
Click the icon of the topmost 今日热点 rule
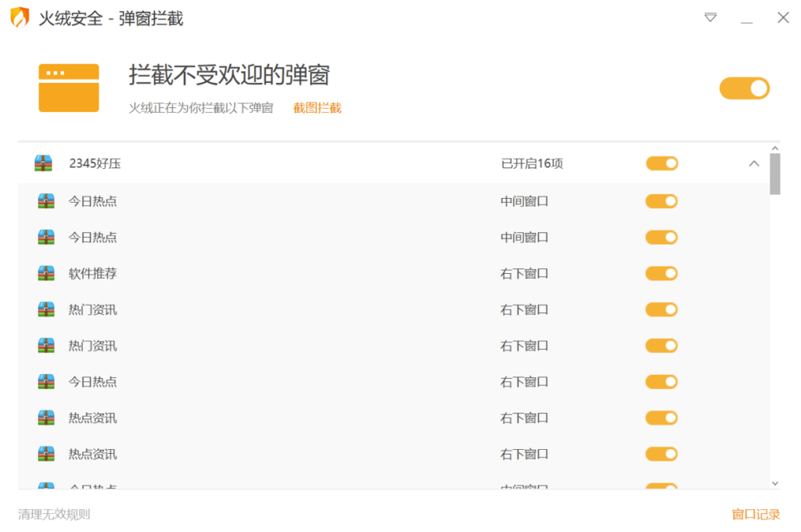(x=46, y=201)
